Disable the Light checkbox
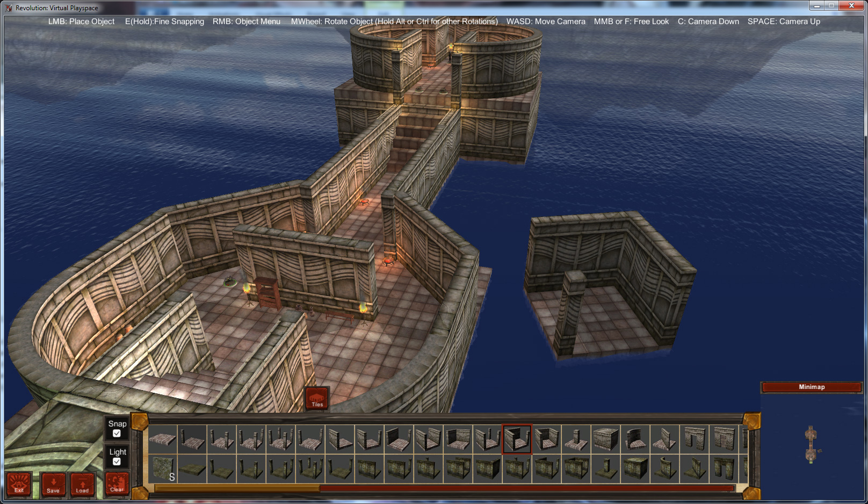The width and height of the screenshot is (868, 504). 117,460
